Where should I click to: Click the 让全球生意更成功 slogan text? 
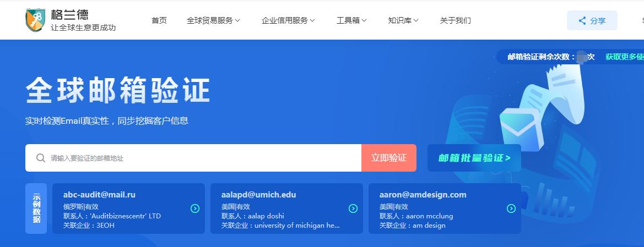tap(83, 28)
